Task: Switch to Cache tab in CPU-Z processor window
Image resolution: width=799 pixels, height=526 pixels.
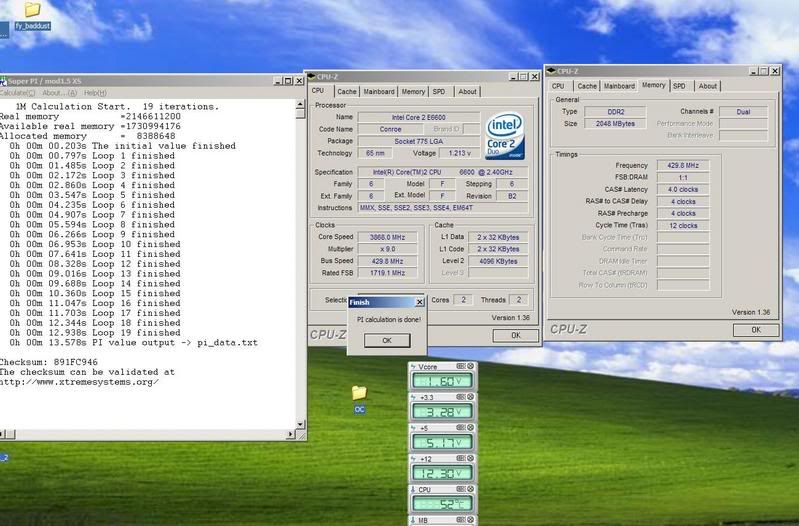Action: pyautogui.click(x=347, y=92)
